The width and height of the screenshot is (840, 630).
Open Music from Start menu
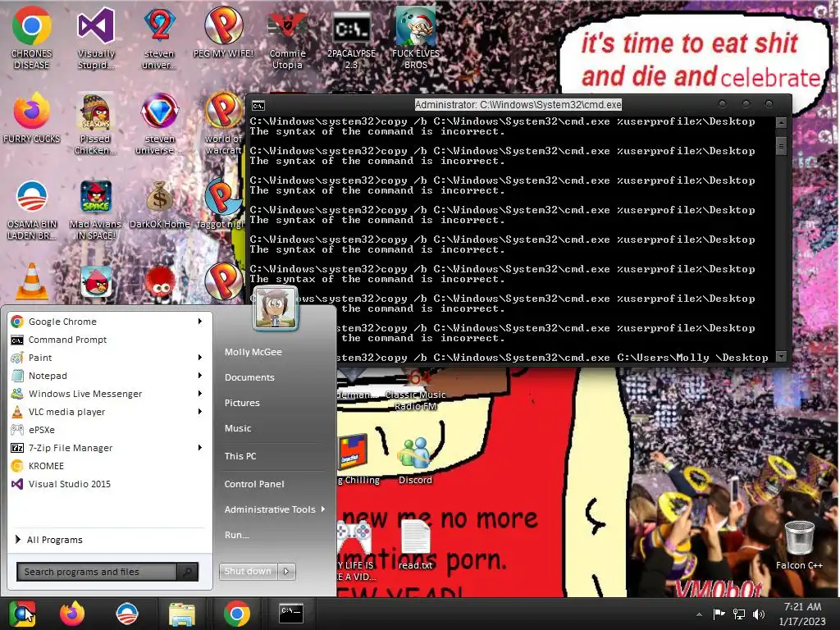(x=238, y=428)
